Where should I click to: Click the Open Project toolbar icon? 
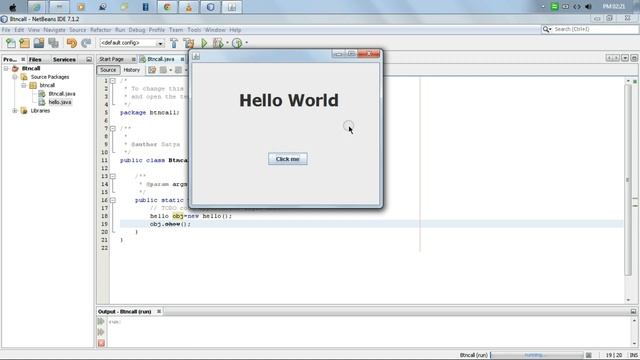pyautogui.click(x=39, y=43)
